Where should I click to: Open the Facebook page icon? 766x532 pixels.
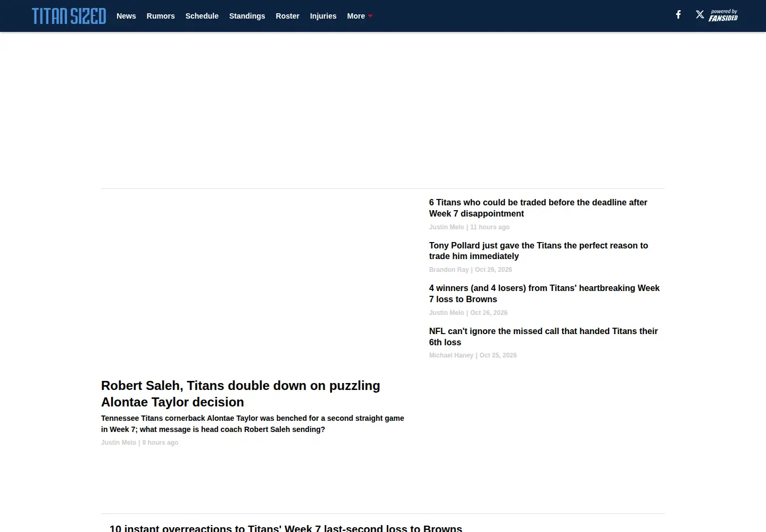pos(678,15)
